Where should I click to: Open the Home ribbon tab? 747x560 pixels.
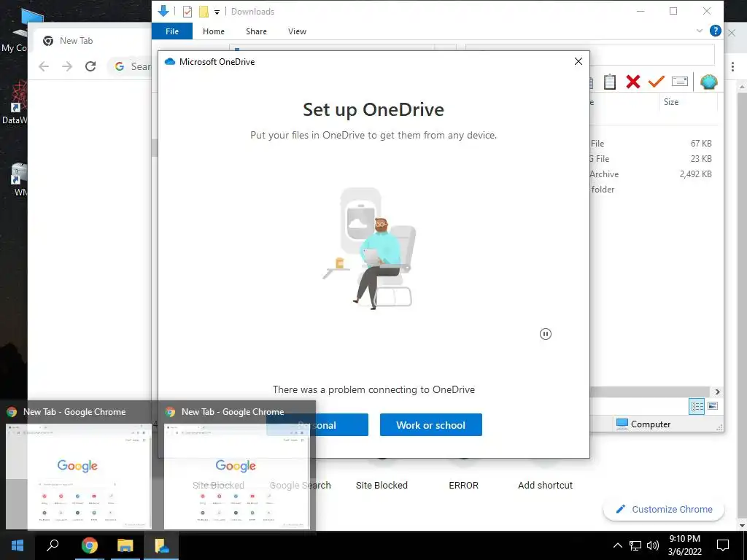[x=214, y=31]
